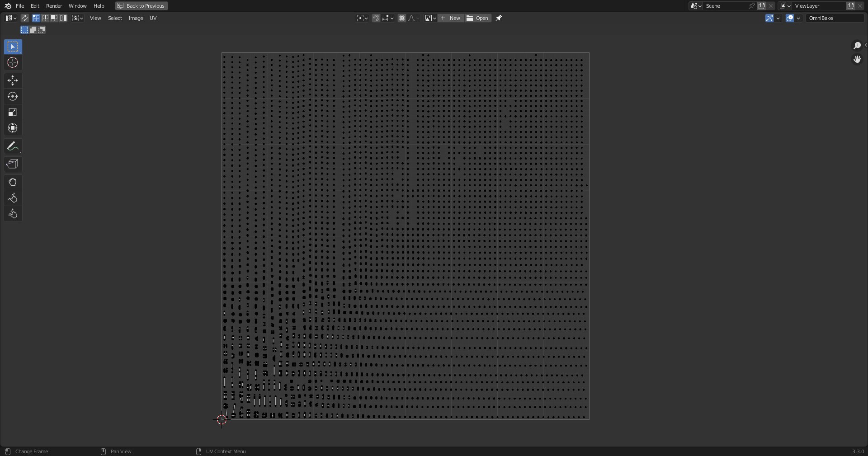The image size is (868, 456).
Task: Toggle UV sync selection
Action: pyautogui.click(x=25, y=18)
